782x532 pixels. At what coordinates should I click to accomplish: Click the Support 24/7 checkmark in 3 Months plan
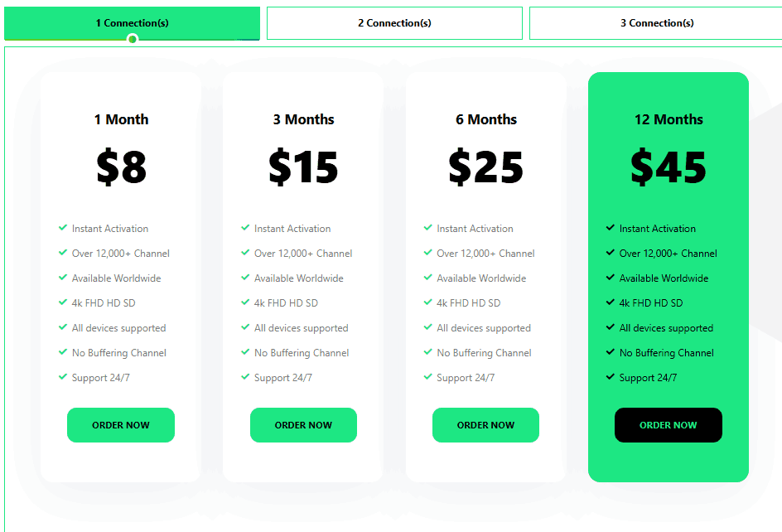point(245,377)
